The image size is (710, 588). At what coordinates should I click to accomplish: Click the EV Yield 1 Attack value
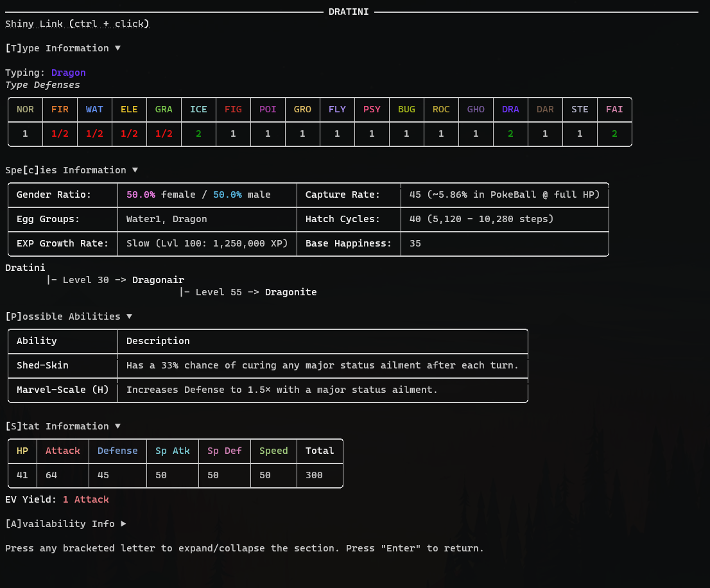pyautogui.click(x=86, y=499)
